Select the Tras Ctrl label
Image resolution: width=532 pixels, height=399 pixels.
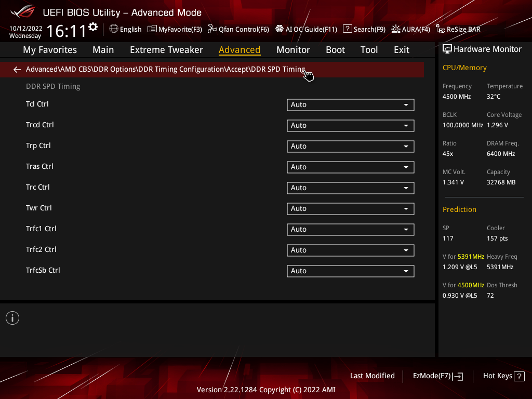click(x=39, y=167)
